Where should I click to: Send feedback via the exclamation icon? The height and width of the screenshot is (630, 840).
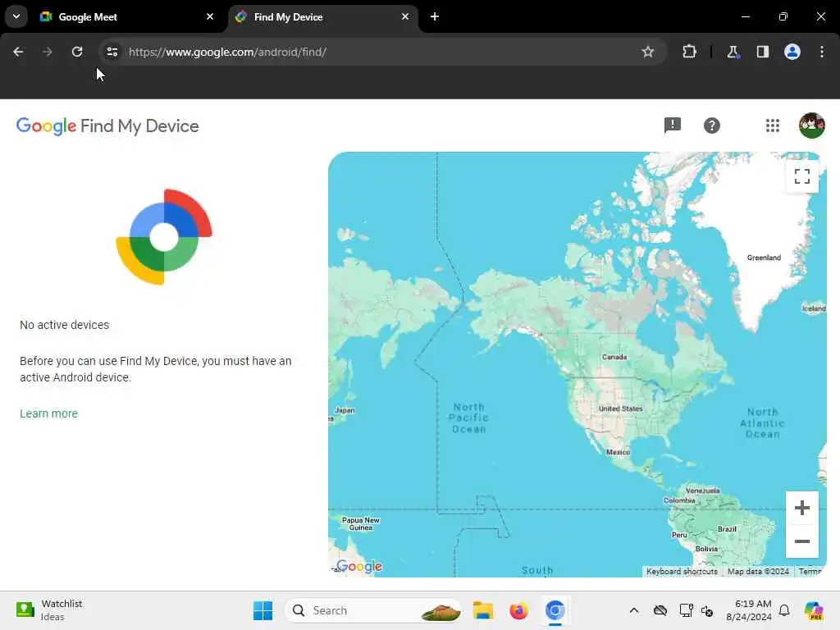click(x=673, y=126)
